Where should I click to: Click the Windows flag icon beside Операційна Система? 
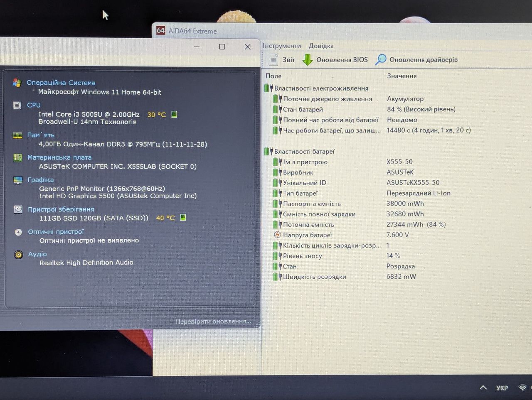point(17,83)
